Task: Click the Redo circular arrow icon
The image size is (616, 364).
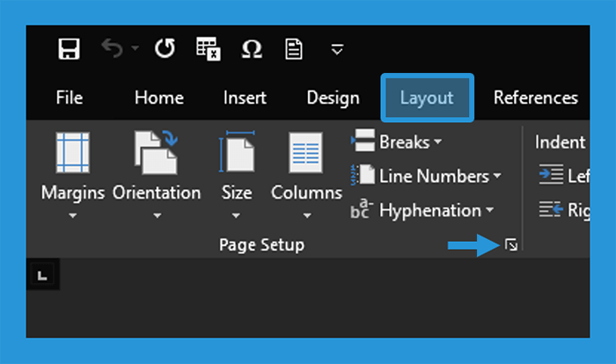Action: point(165,48)
